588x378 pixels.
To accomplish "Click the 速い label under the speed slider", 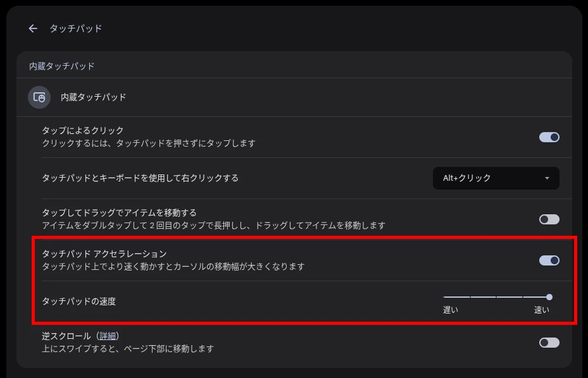I will [x=542, y=310].
